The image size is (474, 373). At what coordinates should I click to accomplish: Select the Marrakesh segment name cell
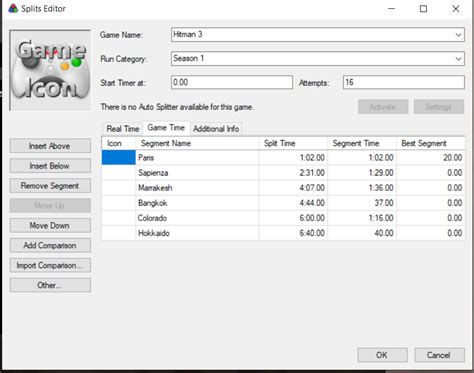pyautogui.click(x=197, y=188)
